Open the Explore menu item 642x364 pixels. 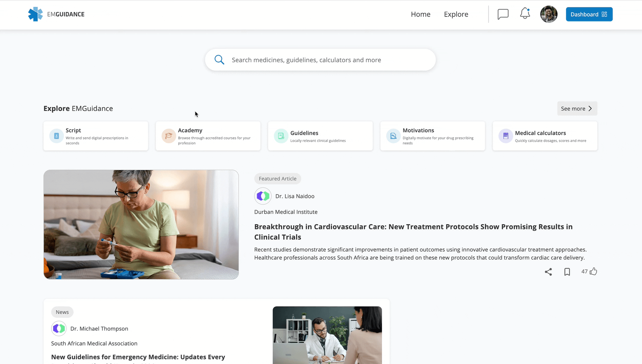point(456,14)
